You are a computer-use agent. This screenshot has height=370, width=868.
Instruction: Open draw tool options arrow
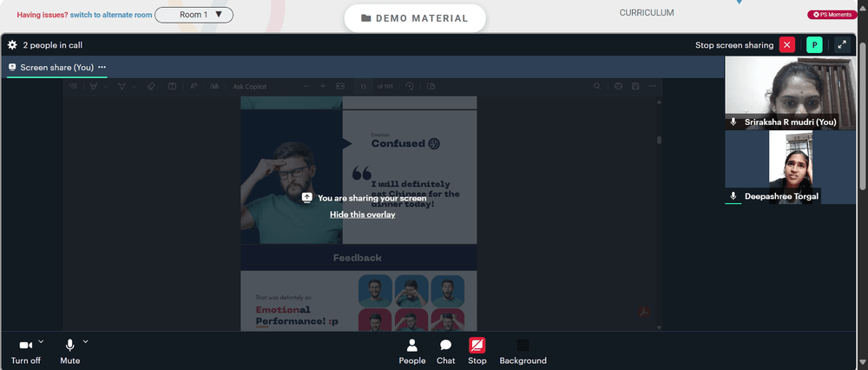(134, 86)
